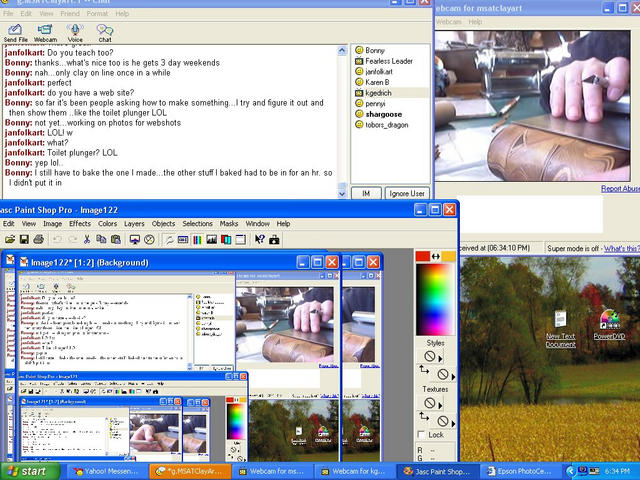Screen dimensions: 640x480
Task: Click the chat scrollbar down arrow
Action: [x=342, y=194]
